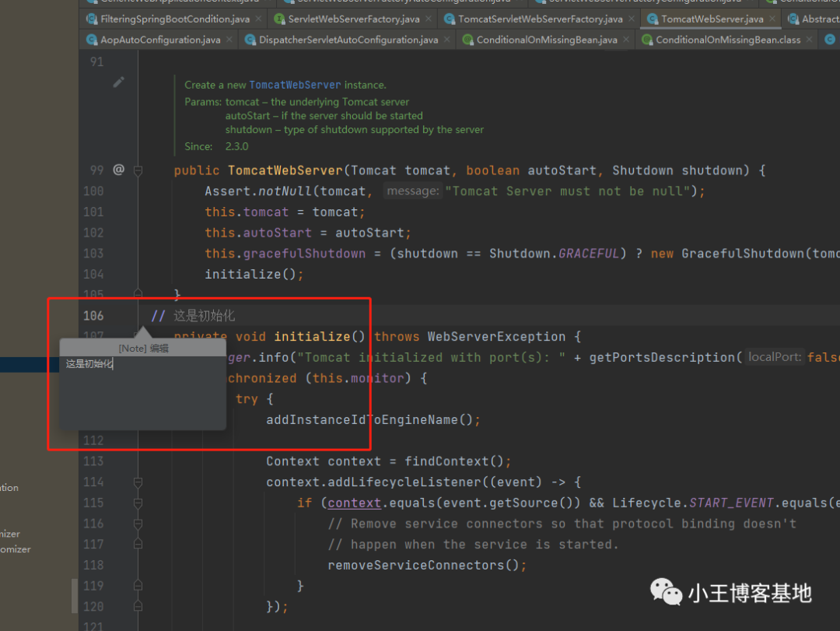This screenshot has width=840, height=631.
Task: Click the 'localPort:' parameter hint
Action: point(774,357)
